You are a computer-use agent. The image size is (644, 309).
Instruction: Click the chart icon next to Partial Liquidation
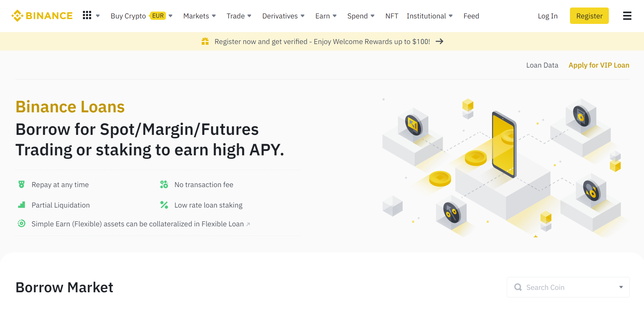(21, 205)
